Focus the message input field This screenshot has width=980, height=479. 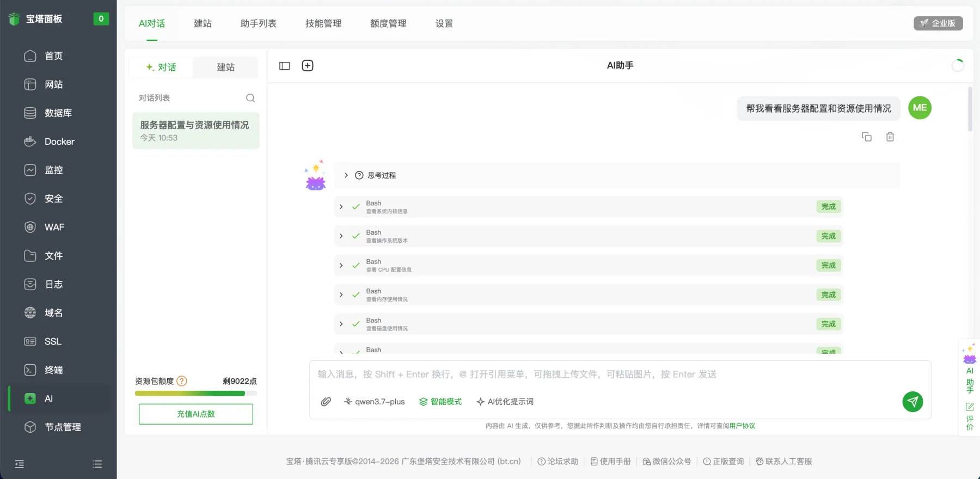click(x=620, y=374)
